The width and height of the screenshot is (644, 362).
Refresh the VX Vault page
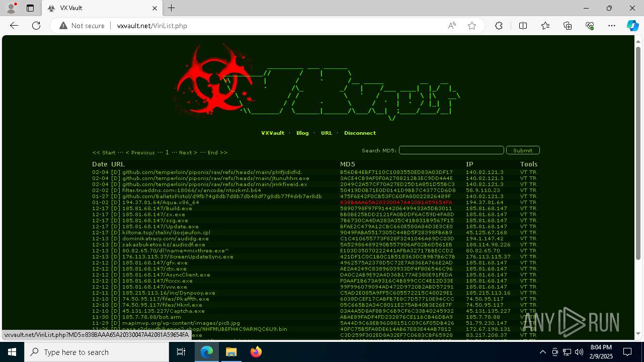(x=36, y=26)
